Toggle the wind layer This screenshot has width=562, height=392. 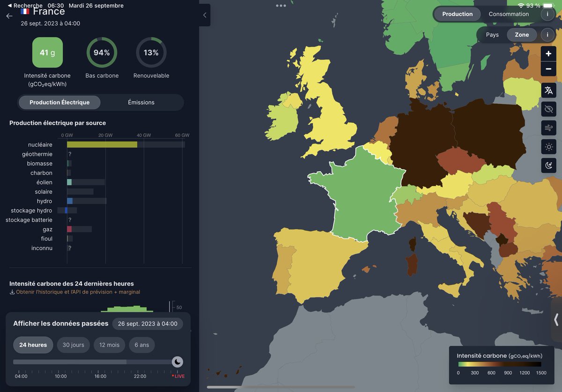pyautogui.click(x=548, y=128)
